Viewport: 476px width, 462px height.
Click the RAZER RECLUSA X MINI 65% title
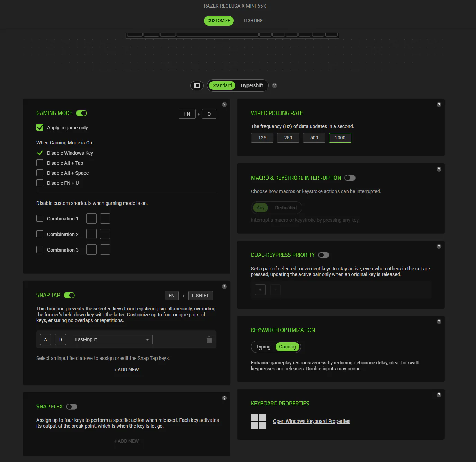[x=235, y=6]
